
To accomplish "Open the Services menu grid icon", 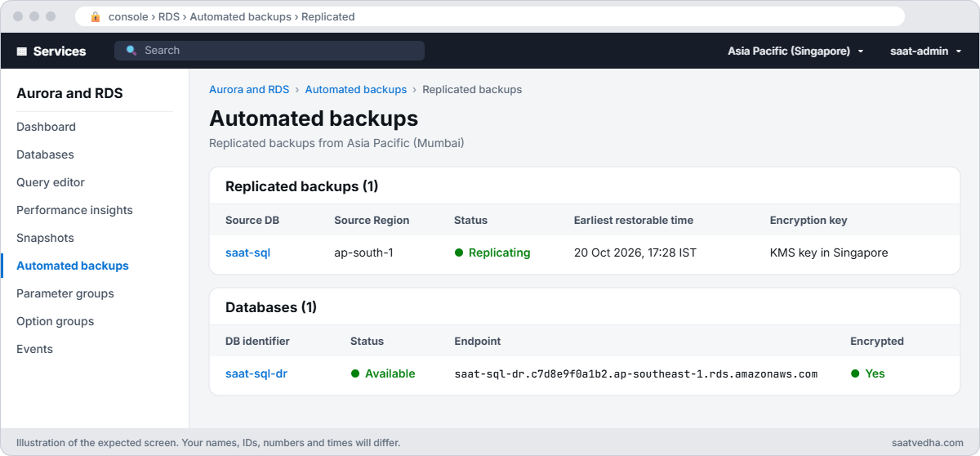I will [22, 51].
